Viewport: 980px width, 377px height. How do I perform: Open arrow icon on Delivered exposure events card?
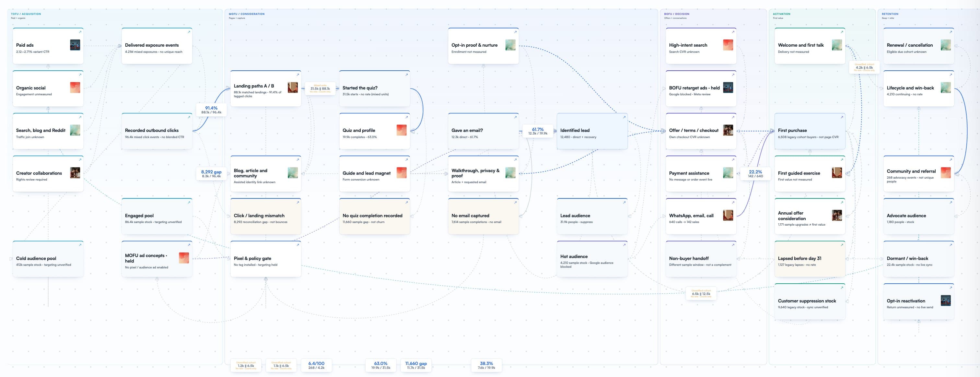tap(189, 32)
